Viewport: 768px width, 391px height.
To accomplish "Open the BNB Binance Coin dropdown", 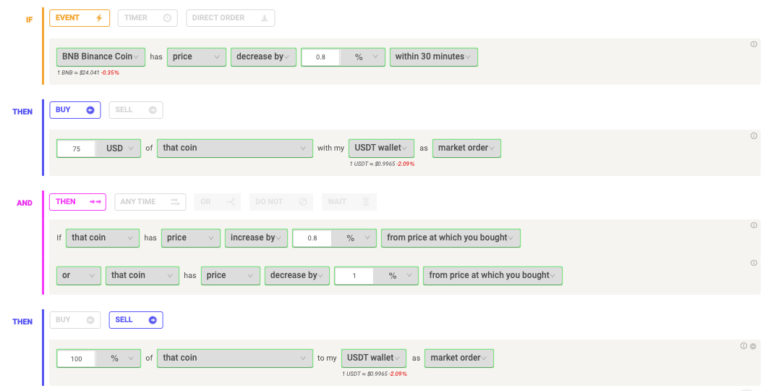I will pos(100,57).
